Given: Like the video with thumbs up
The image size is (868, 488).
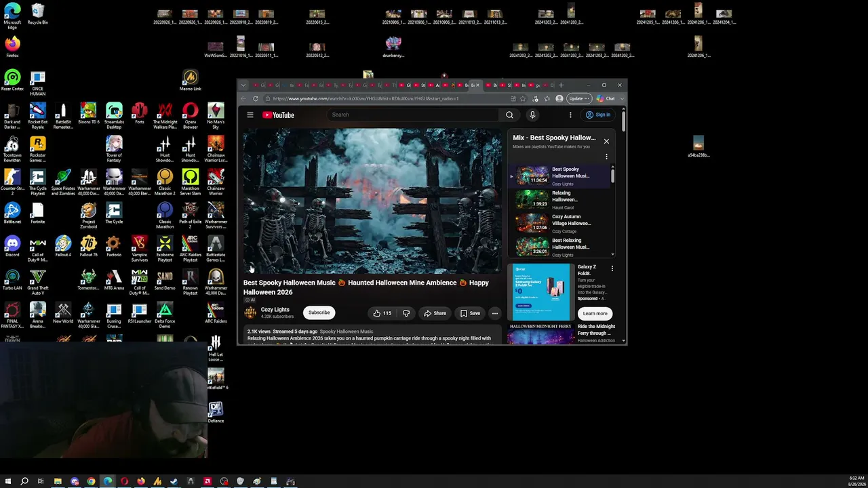Looking at the screenshot, I should point(382,313).
